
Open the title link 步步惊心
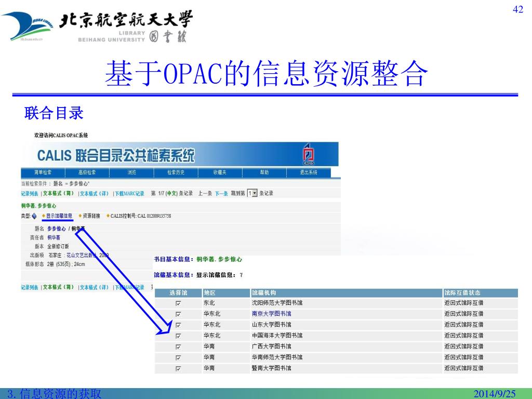(x=56, y=229)
